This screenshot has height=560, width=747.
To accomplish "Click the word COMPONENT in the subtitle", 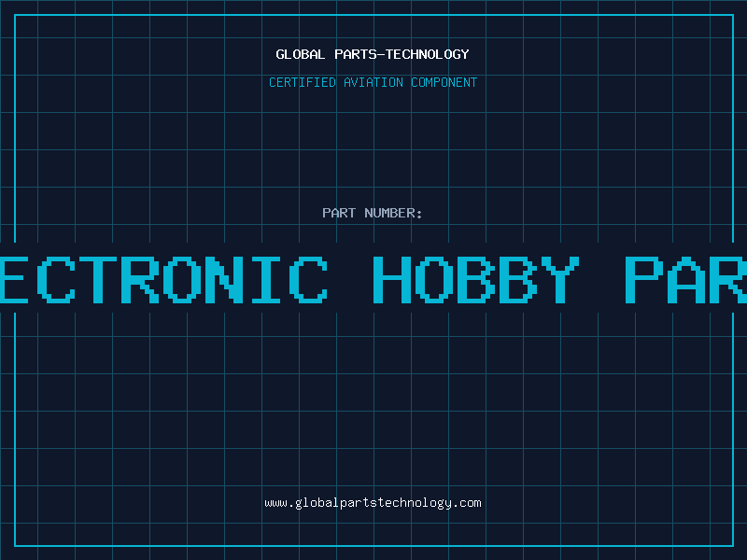I will coord(444,82).
